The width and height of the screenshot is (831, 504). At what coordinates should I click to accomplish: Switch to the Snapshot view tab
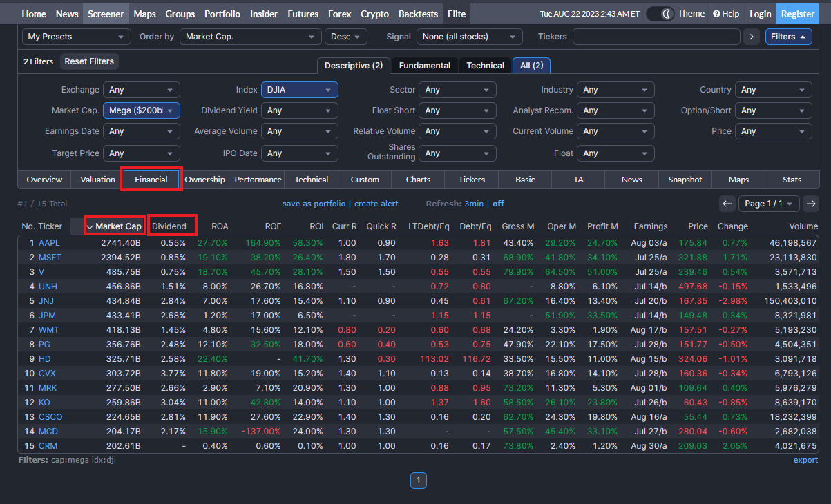[685, 180]
